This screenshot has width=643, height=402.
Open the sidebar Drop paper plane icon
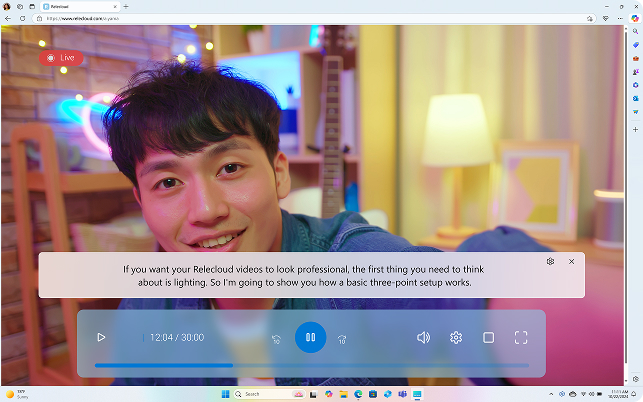(x=635, y=112)
